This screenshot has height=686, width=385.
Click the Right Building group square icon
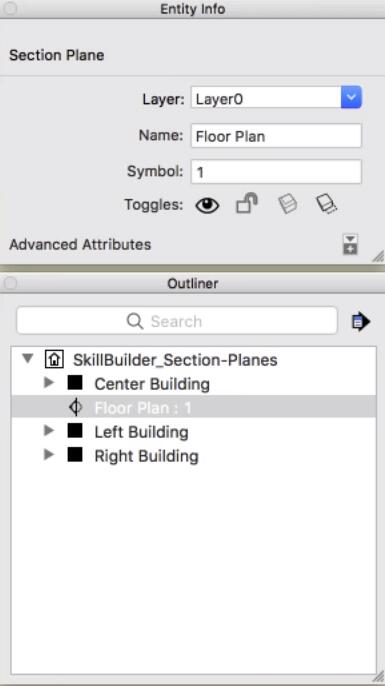pos(75,455)
